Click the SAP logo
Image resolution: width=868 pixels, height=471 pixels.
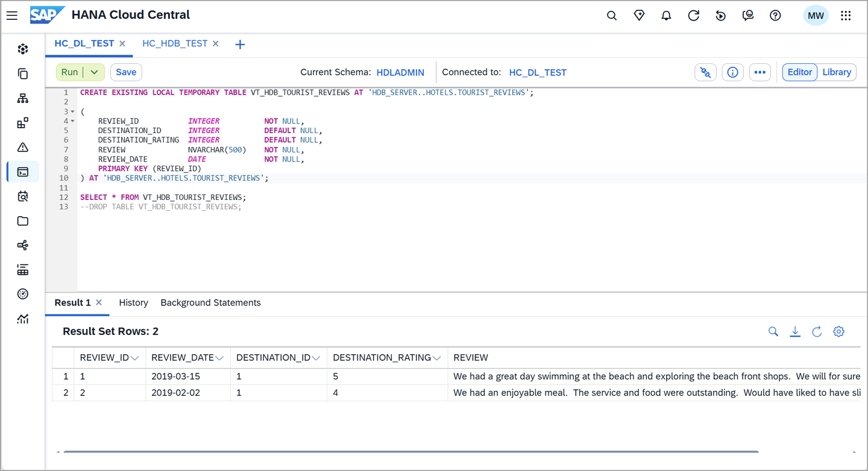(x=47, y=15)
